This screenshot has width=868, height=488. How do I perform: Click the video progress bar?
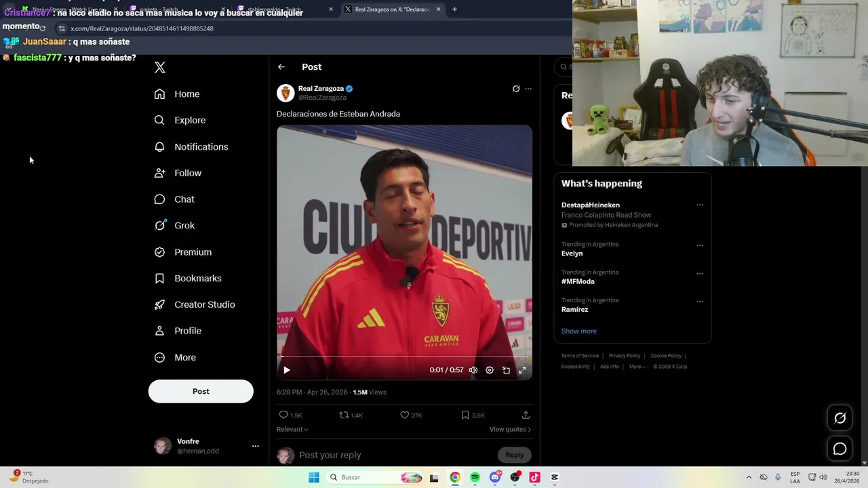coord(404,357)
